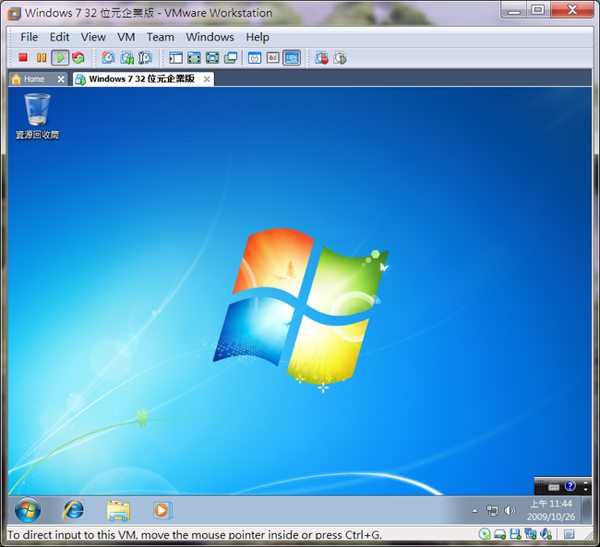The height and width of the screenshot is (547, 600).
Task: Click the green Power On play button
Action: point(60,58)
